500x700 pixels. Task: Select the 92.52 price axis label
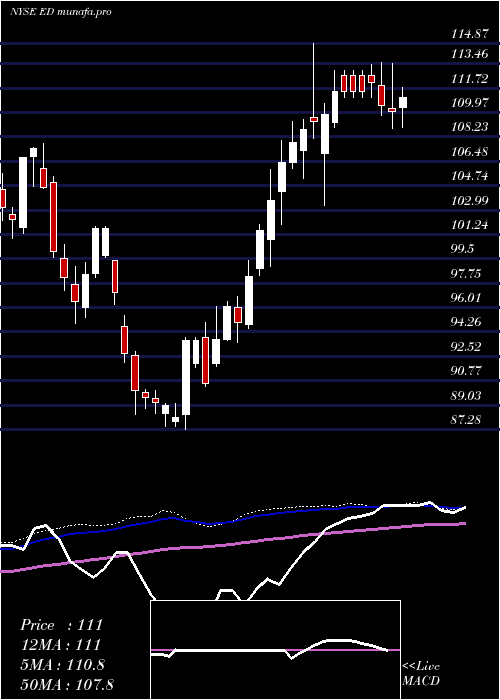click(465, 346)
